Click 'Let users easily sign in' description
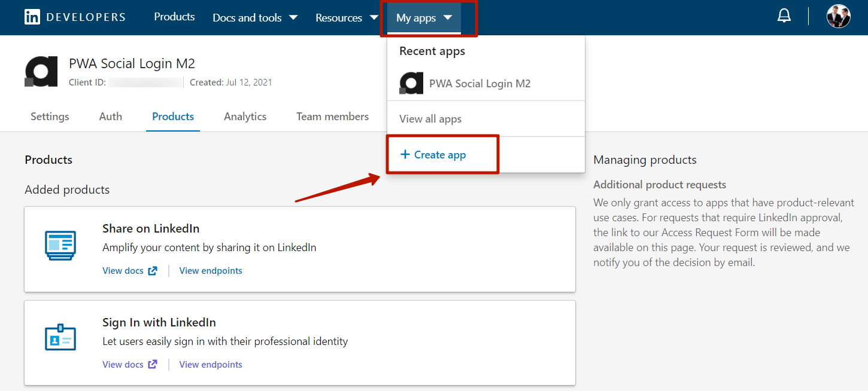The height and width of the screenshot is (391, 868). (x=225, y=341)
